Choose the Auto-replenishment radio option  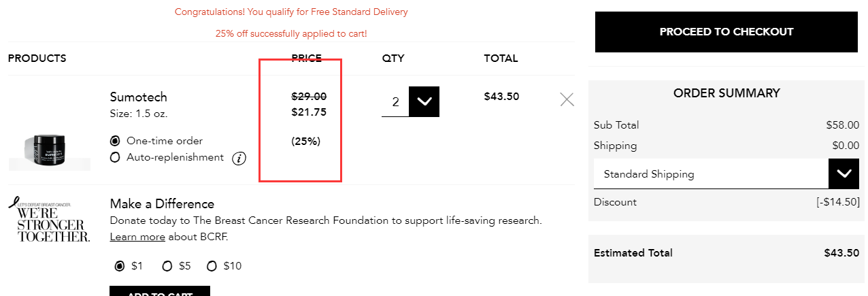click(x=115, y=158)
